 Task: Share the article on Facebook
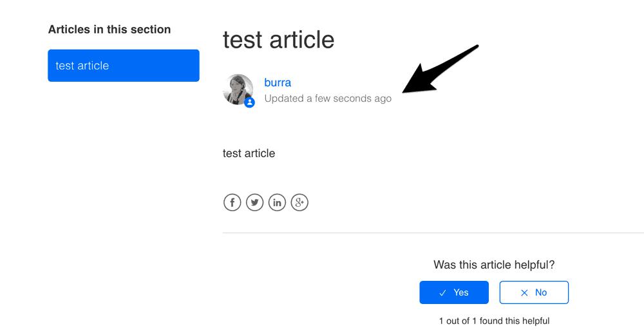232,202
